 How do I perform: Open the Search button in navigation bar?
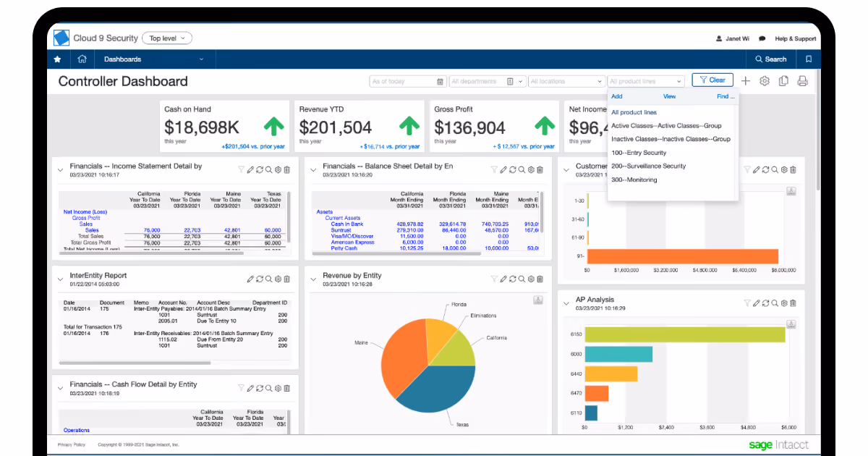tap(770, 59)
